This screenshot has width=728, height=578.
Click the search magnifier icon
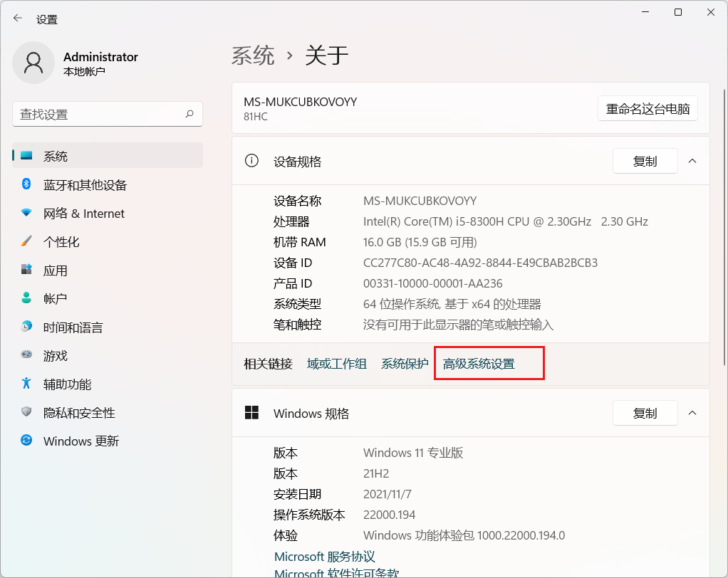189,114
